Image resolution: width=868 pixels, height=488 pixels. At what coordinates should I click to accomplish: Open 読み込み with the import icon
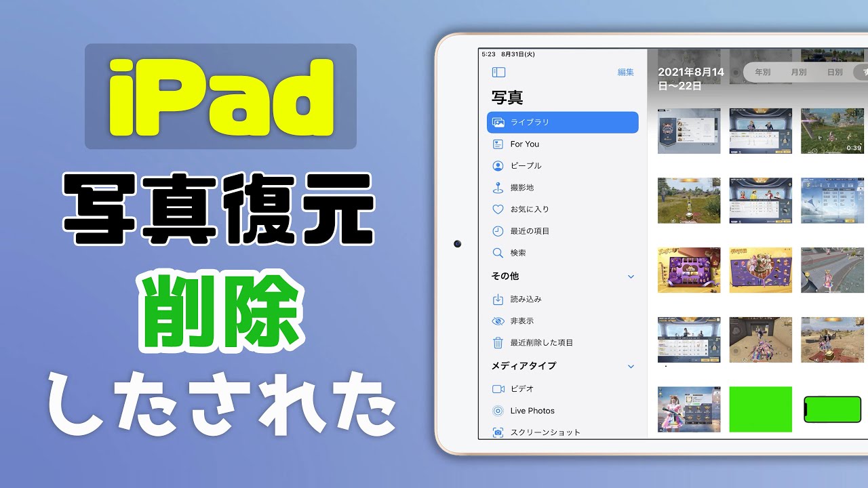coord(498,299)
